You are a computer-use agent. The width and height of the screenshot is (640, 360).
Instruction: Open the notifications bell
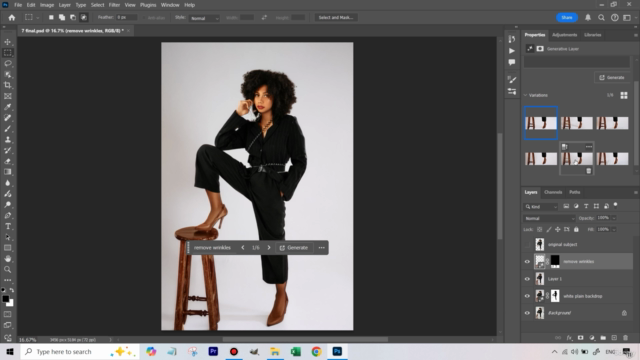click(x=588, y=18)
